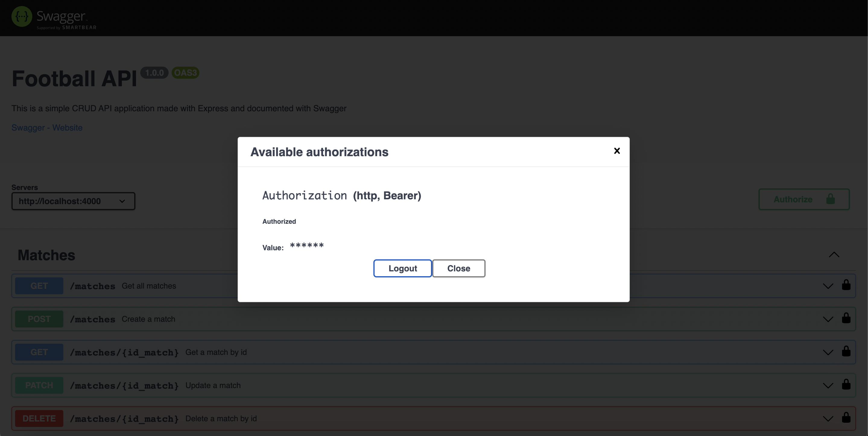Click the Authorize button with lock icon
Screen dimensions: 868x436
[x=804, y=200]
